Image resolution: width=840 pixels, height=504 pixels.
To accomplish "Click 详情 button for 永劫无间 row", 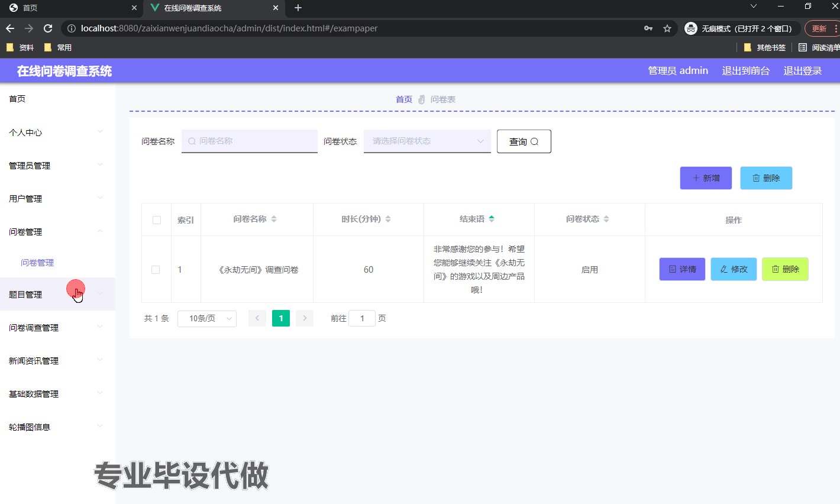I will pyautogui.click(x=682, y=269).
